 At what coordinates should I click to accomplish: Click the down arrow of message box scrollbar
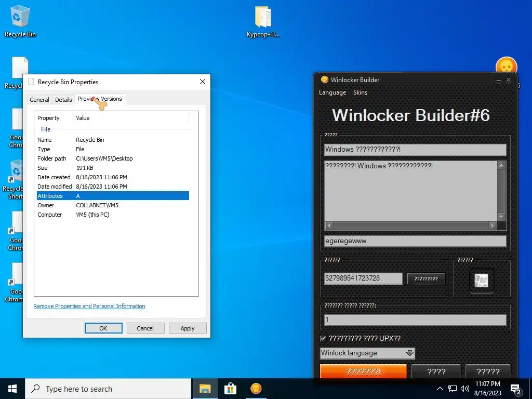pyautogui.click(x=501, y=217)
